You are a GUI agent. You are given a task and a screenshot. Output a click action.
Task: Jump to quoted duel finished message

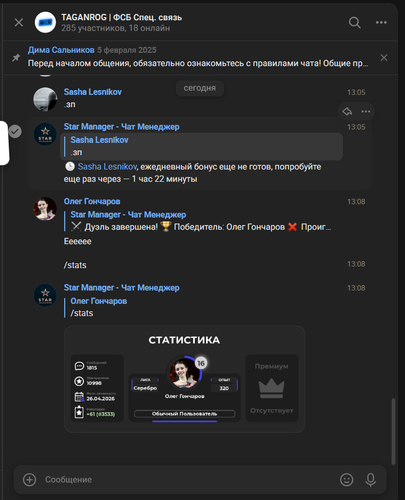click(x=198, y=221)
